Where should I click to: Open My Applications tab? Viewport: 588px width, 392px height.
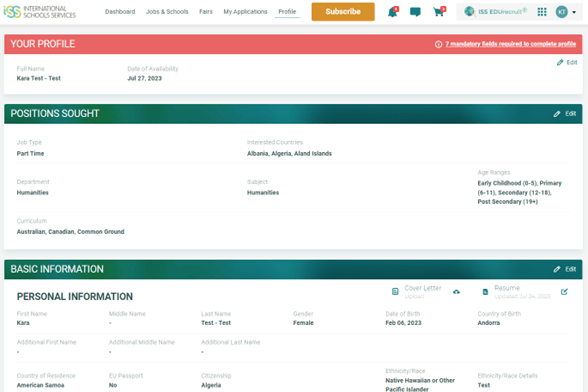(x=245, y=12)
